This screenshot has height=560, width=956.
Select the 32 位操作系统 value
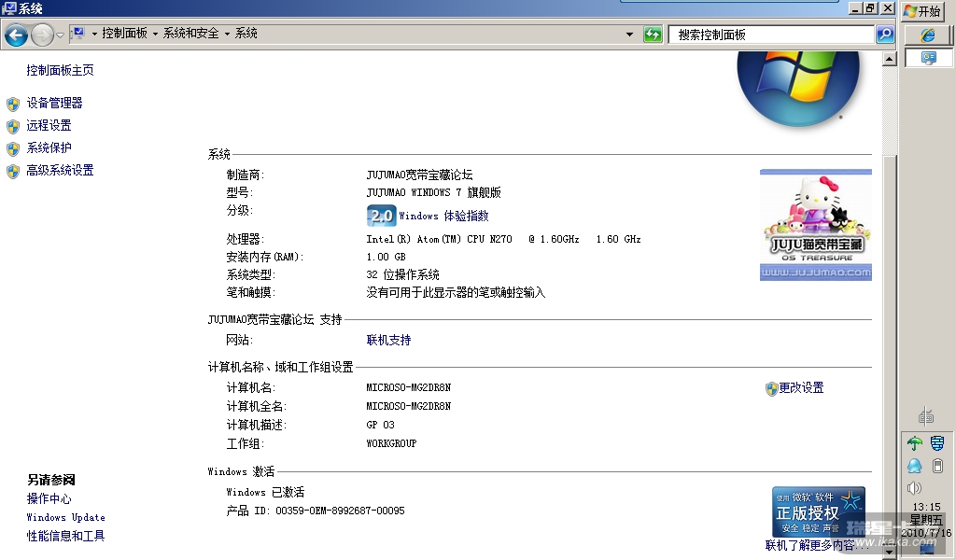click(402, 274)
